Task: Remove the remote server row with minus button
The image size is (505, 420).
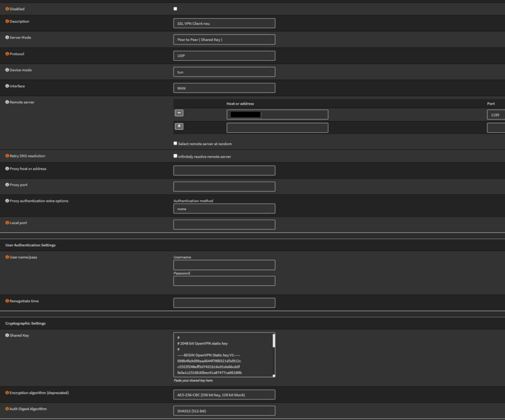Action: [179, 113]
